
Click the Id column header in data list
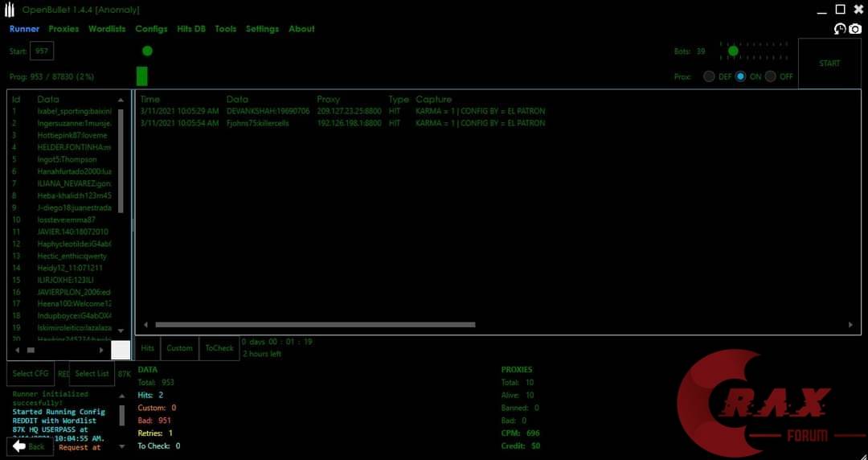pos(17,99)
